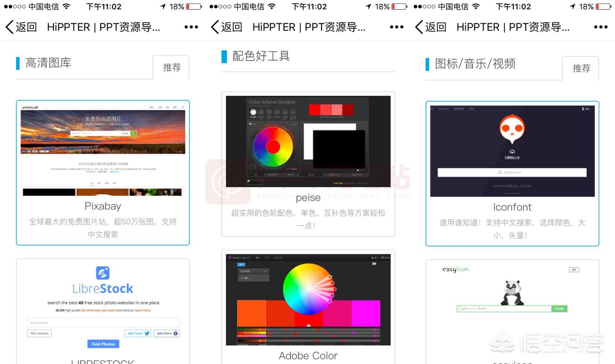This screenshot has height=364, width=615.
Task: Tap 返回 back button in the 配色好工具 screen
Action: pos(227,27)
